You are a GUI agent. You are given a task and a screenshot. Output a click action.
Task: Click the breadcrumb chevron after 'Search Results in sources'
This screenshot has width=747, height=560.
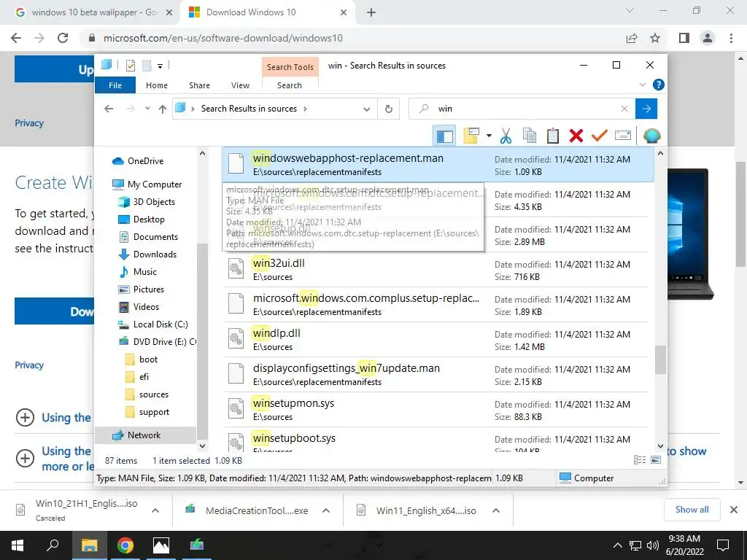point(306,109)
